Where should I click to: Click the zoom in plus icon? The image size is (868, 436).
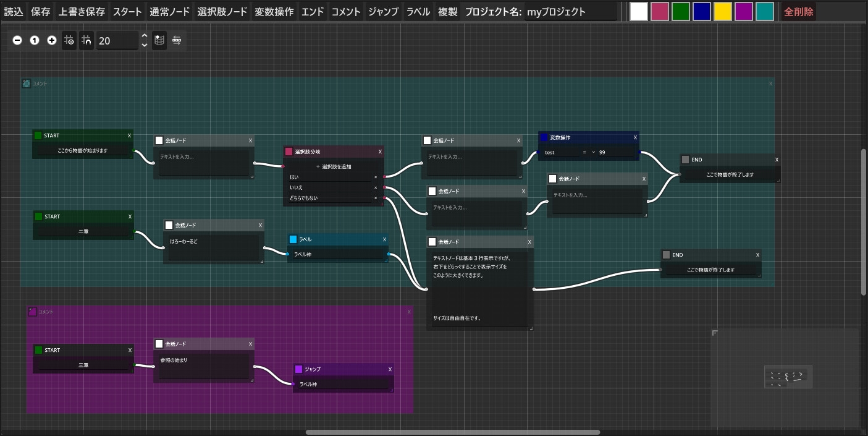(x=52, y=40)
